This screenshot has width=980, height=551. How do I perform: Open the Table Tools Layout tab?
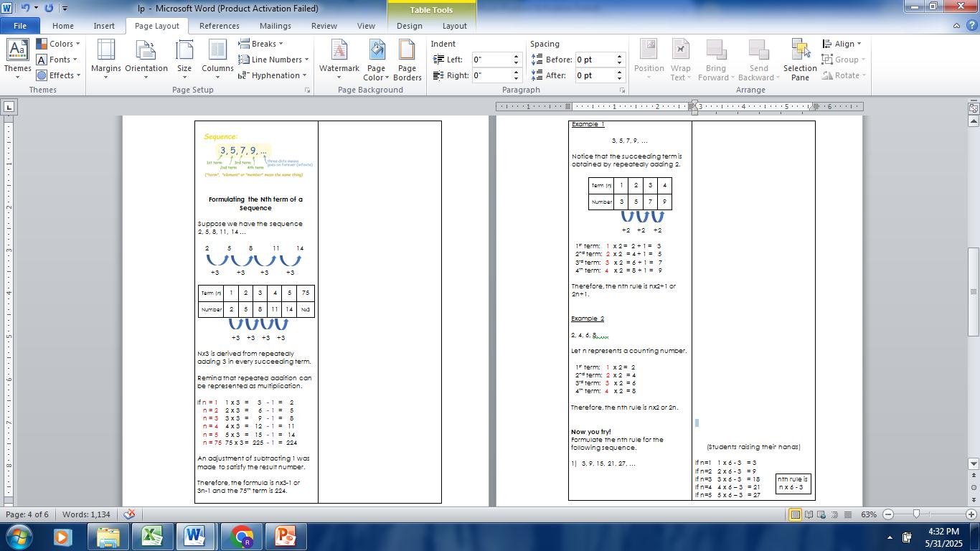(x=454, y=26)
